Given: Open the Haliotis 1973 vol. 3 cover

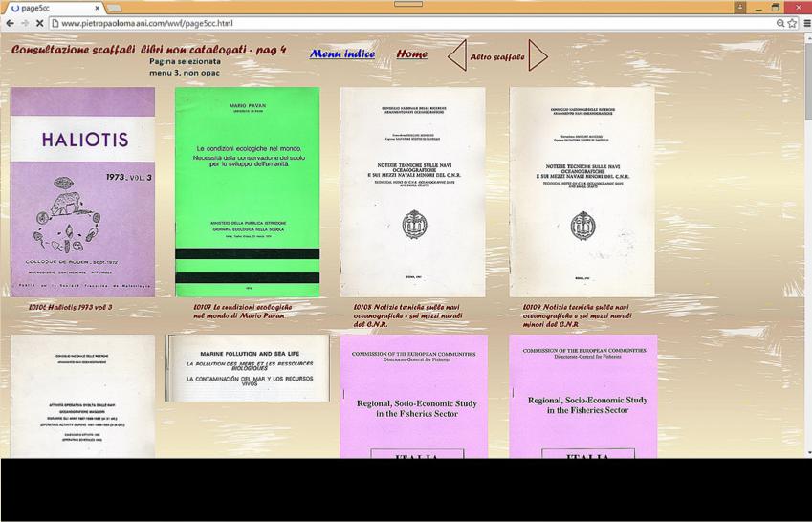Looking at the screenshot, I should point(83,191).
